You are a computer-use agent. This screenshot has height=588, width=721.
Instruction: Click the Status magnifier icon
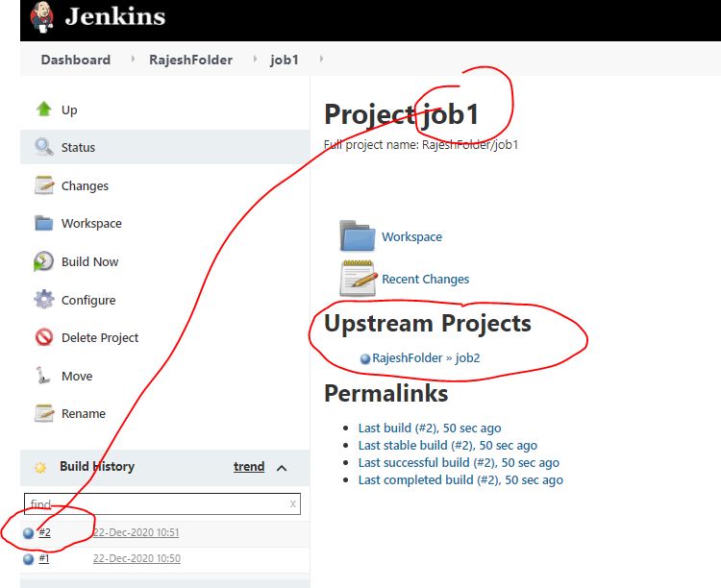coord(44,147)
